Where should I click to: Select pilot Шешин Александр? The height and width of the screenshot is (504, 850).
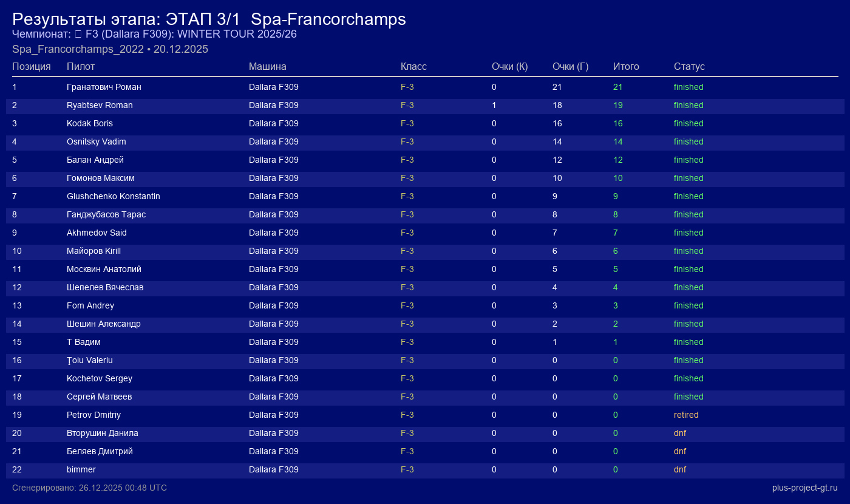pos(104,324)
